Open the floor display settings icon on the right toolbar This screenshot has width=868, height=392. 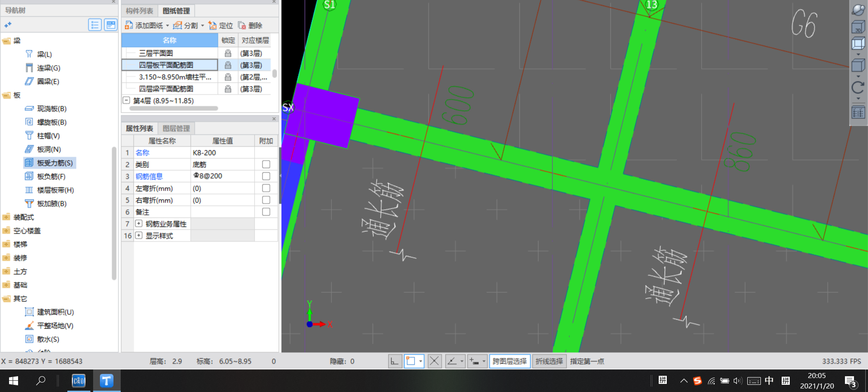point(858,112)
